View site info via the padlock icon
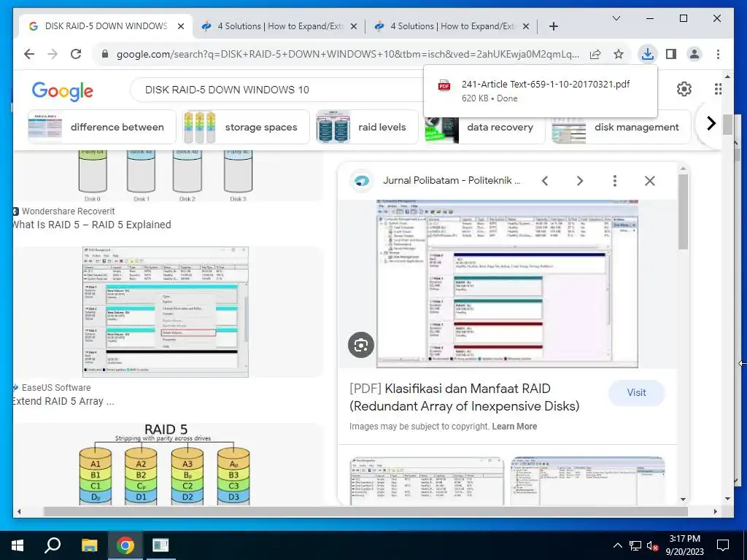 105,54
